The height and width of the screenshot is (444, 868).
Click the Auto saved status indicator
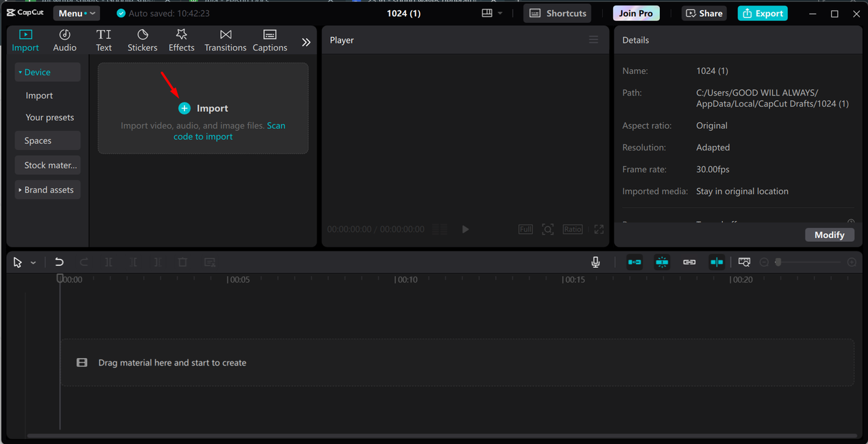tap(163, 14)
